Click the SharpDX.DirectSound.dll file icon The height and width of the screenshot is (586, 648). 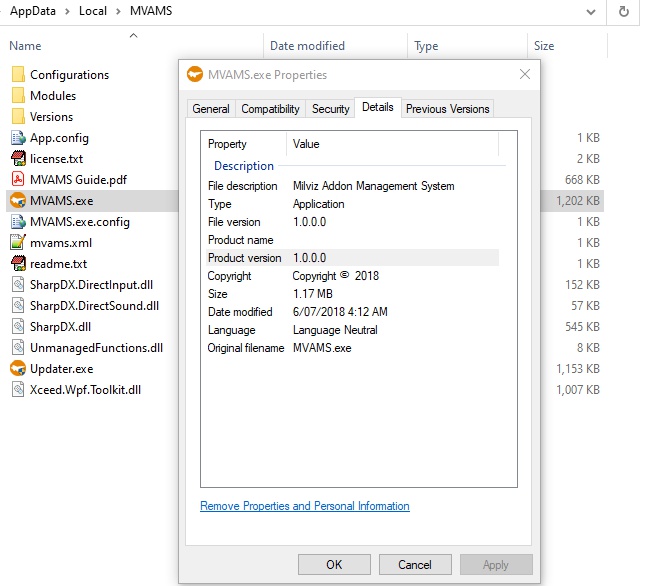coord(18,306)
